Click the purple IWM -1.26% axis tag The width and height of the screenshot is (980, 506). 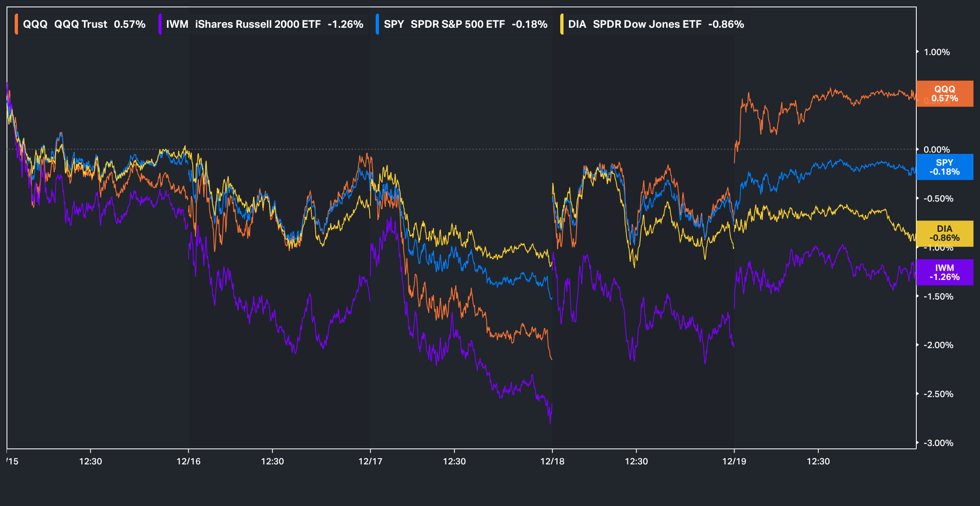944,273
